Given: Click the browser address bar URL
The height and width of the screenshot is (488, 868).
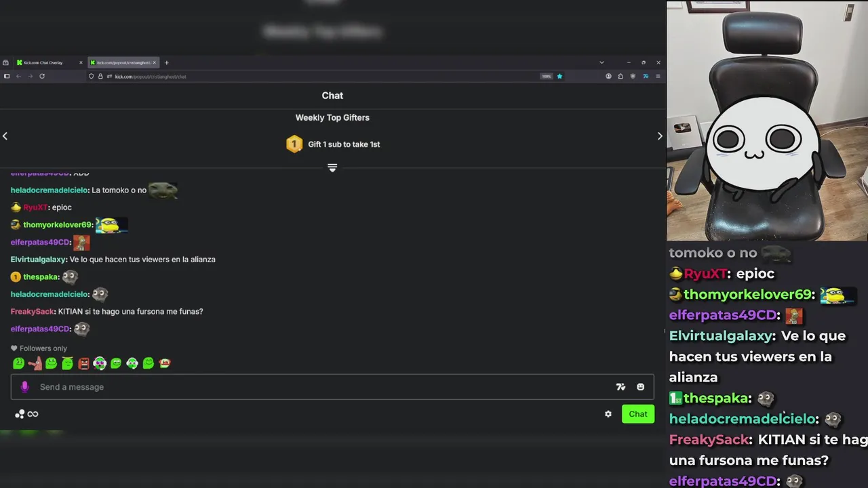Looking at the screenshot, I should coord(150,77).
